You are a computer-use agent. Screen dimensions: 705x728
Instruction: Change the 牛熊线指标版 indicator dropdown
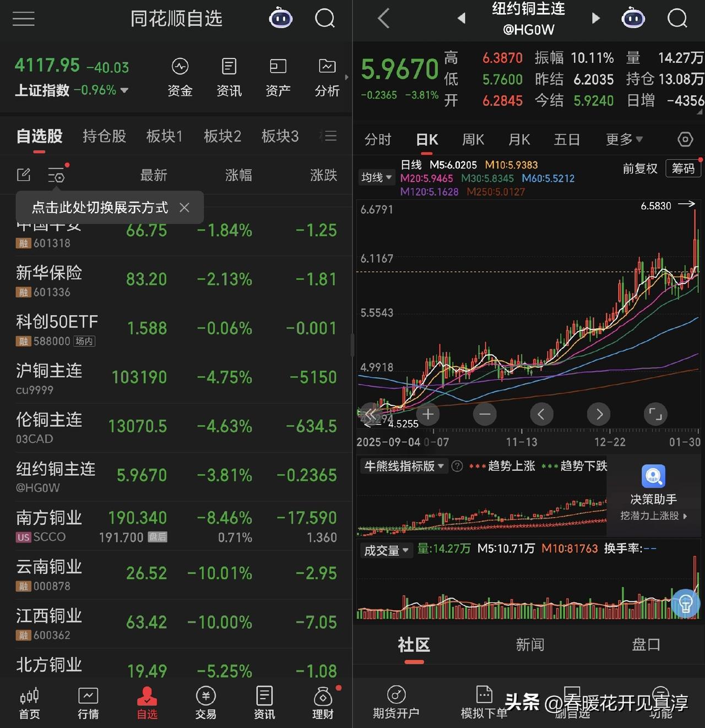click(404, 466)
